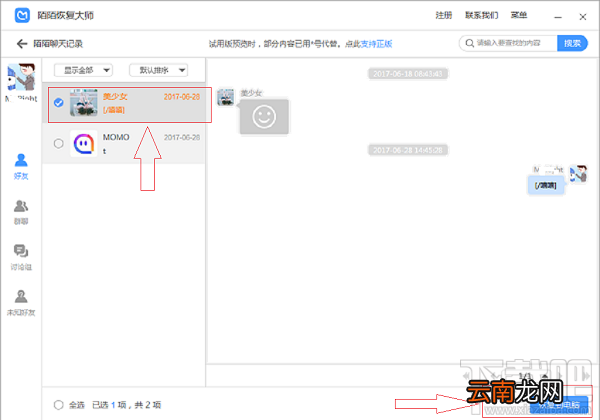Click the Momo Recovery Master app logo

pyautogui.click(x=22, y=15)
